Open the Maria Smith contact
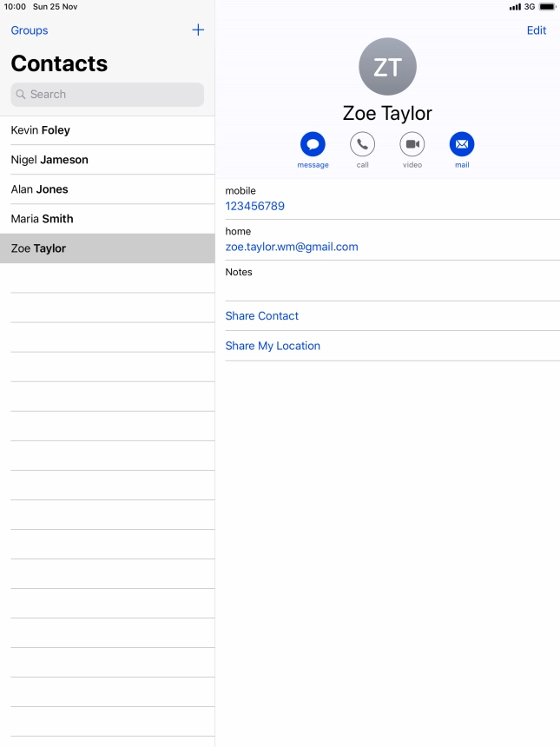This screenshot has height=747, width=560. [108, 219]
